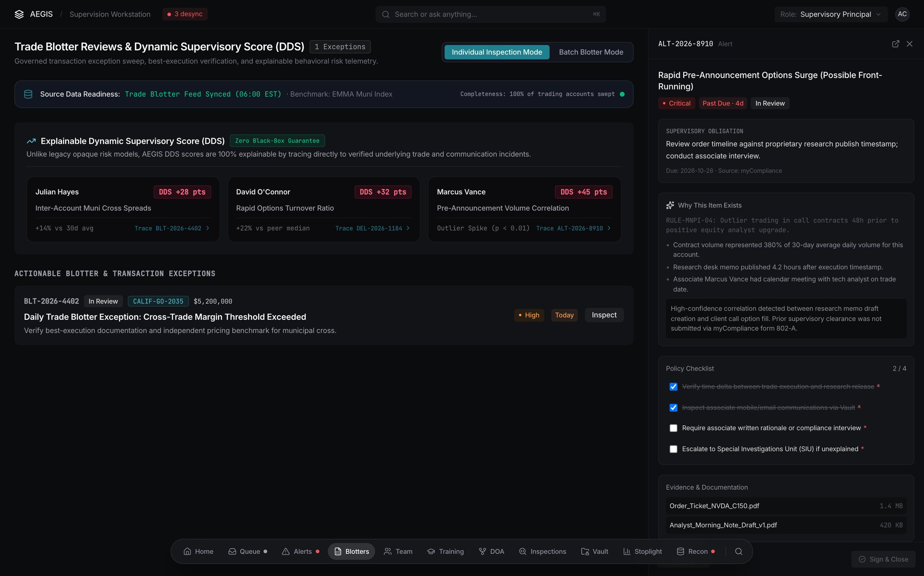This screenshot has height=576, width=924.
Task: Open the Queue inbox in dock
Action: (x=248, y=551)
